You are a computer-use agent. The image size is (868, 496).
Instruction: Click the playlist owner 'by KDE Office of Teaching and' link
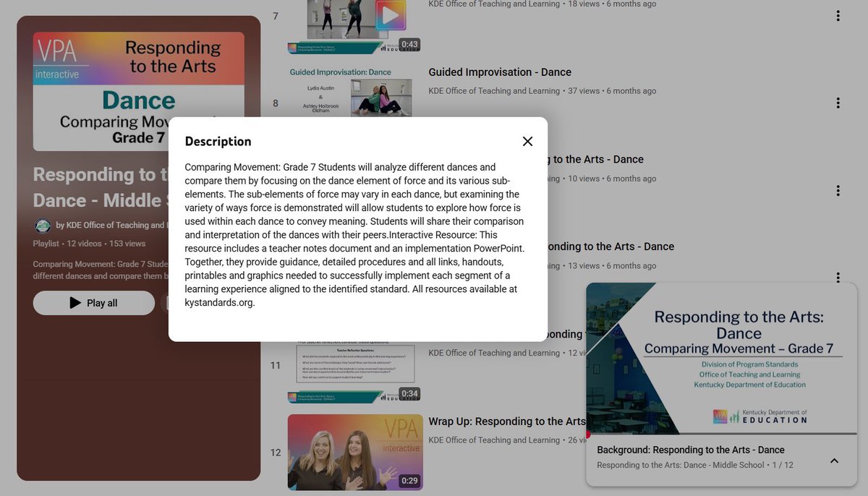tap(111, 226)
